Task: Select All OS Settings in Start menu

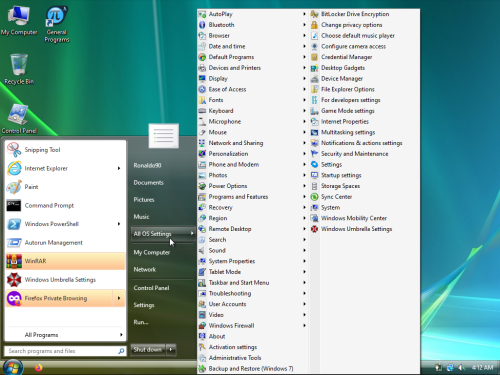Action: pyautogui.click(x=163, y=234)
